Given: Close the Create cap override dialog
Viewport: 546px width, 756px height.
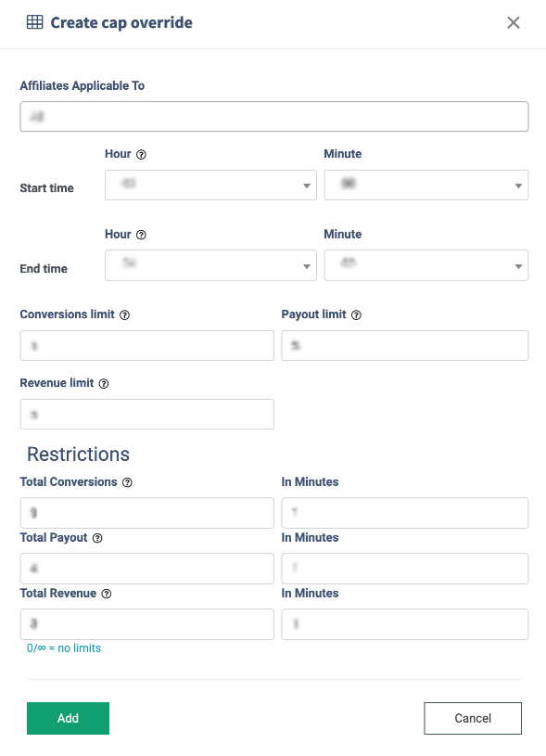Looking at the screenshot, I should click(x=514, y=22).
